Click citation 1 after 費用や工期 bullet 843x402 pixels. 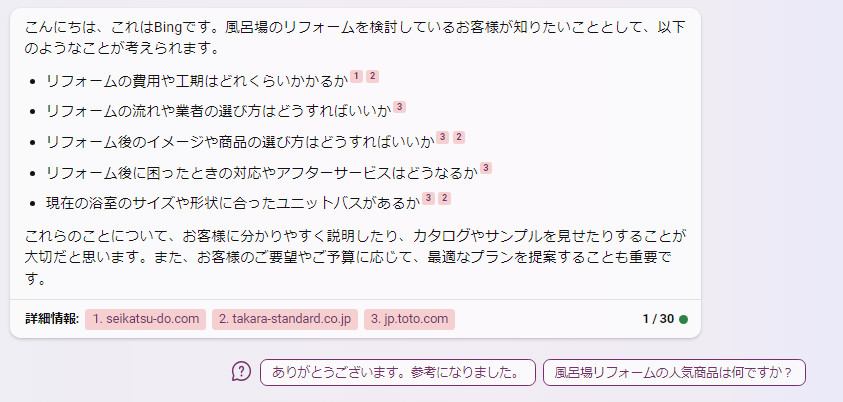pyautogui.click(x=356, y=76)
